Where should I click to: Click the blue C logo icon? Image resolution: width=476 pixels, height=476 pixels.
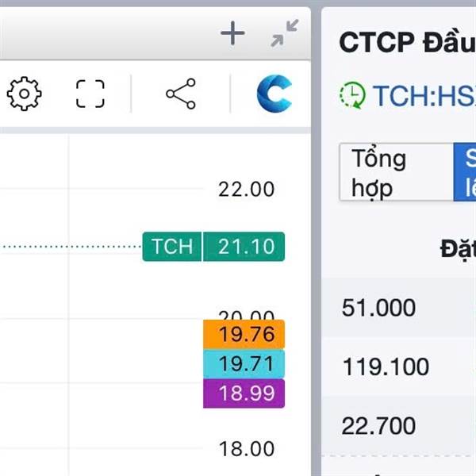pyautogui.click(x=274, y=94)
